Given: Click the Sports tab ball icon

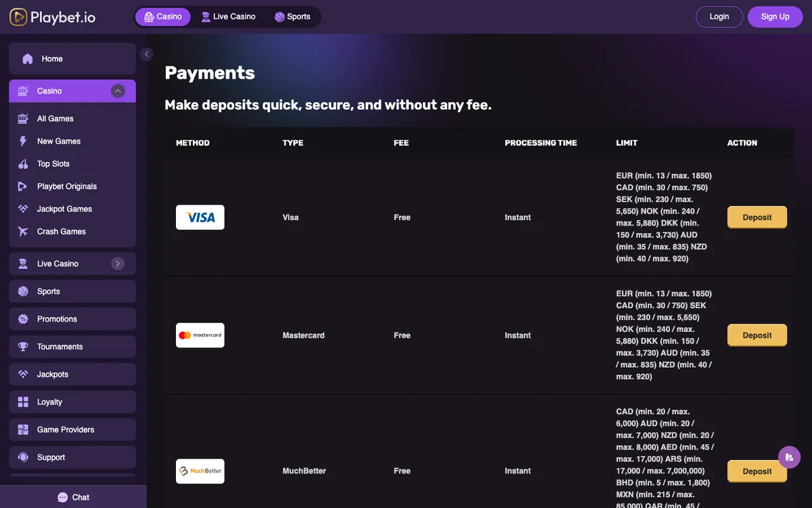Looking at the screenshot, I should tap(279, 17).
